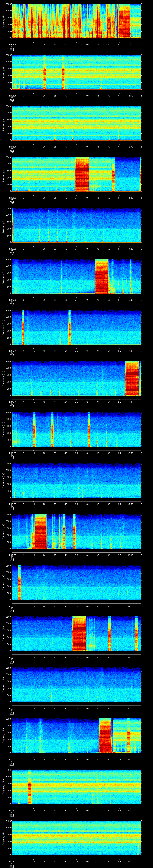
Task: Select the 43:00 minute tick label
Action: tap(130, 198)
